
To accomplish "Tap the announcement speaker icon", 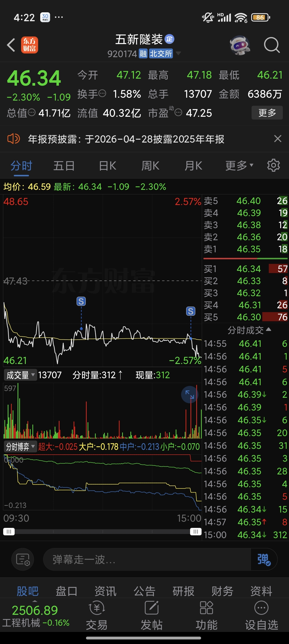I will pos(13,139).
